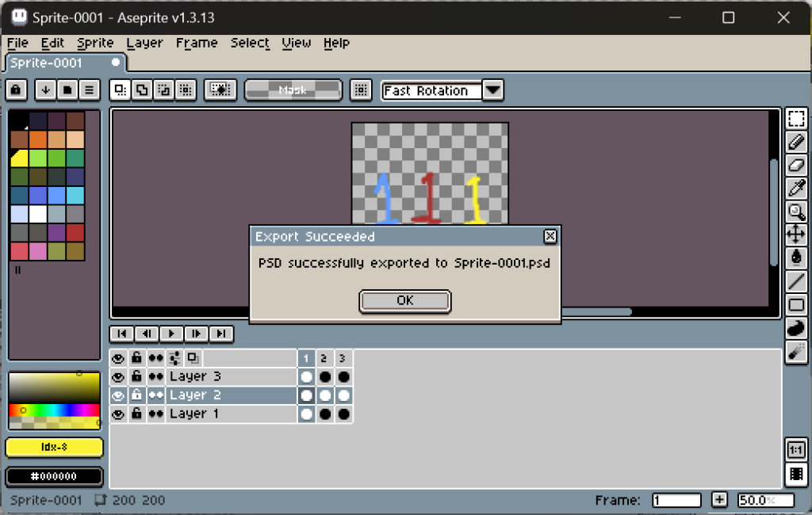
Task: Open the Sprite menu
Action: (x=95, y=43)
